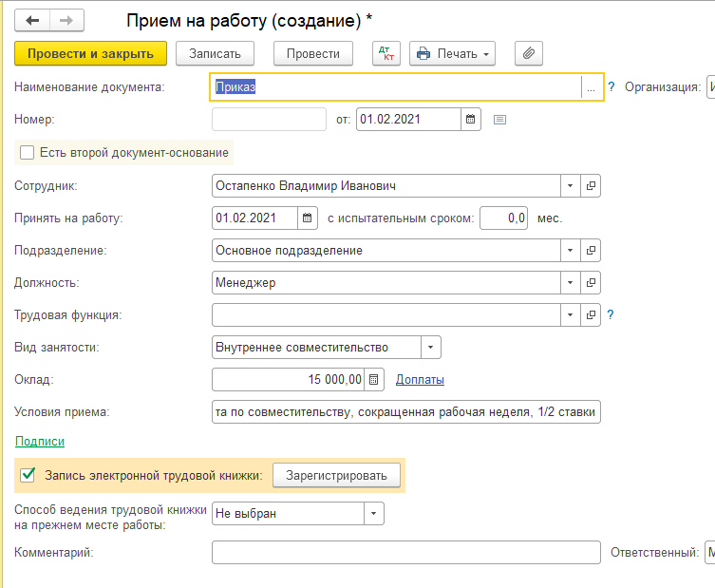Open calendar for hire date field
The height and width of the screenshot is (588, 715).
[x=307, y=218]
